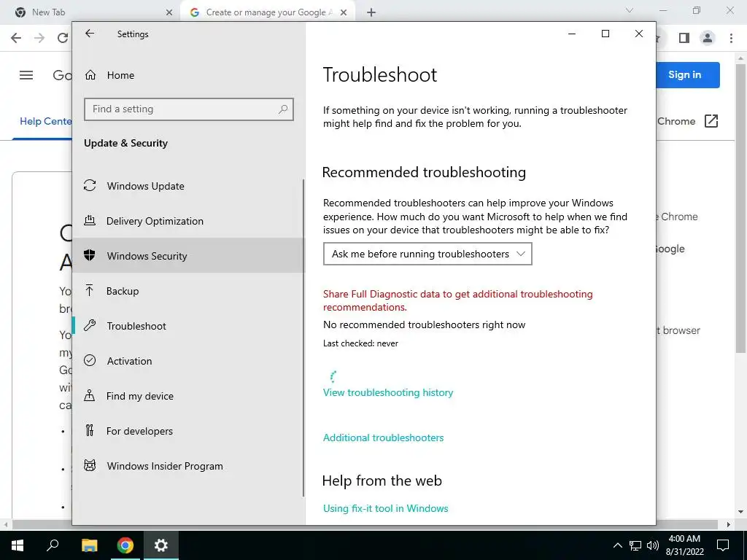Click the Settings sidebar scrollbar
This screenshot has width=747, height=560.
pyautogui.click(x=303, y=338)
